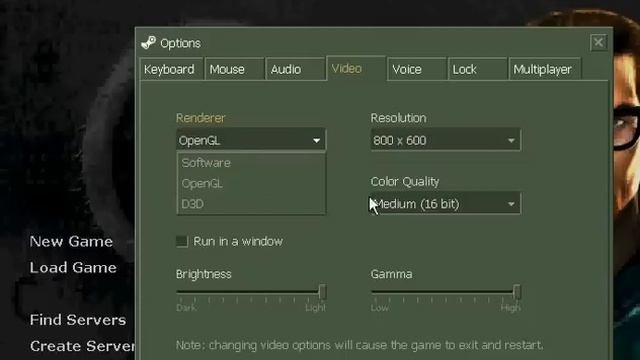The height and width of the screenshot is (360, 640).
Task: Click Create Server in main menu
Action: 82,346
